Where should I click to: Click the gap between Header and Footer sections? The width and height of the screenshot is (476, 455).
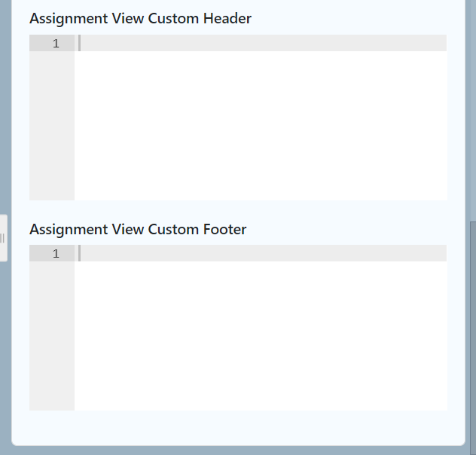pyautogui.click(x=238, y=209)
